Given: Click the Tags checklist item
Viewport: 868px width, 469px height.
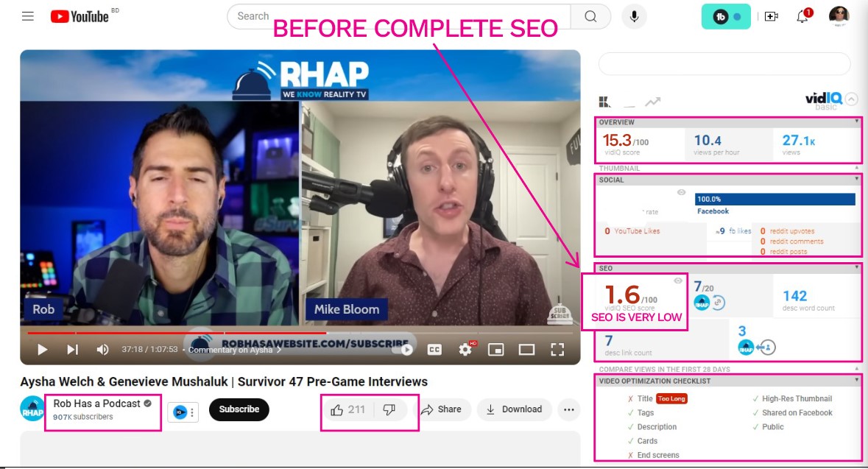Looking at the screenshot, I should 646,412.
